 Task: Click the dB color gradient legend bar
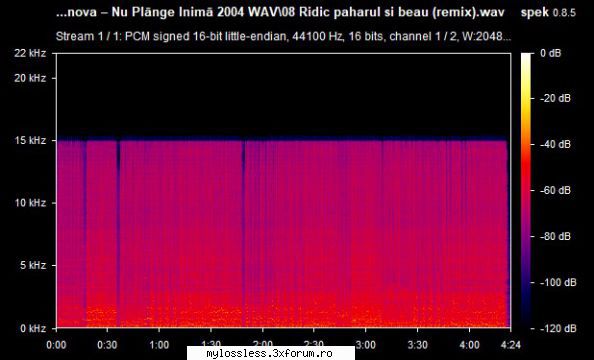526,190
